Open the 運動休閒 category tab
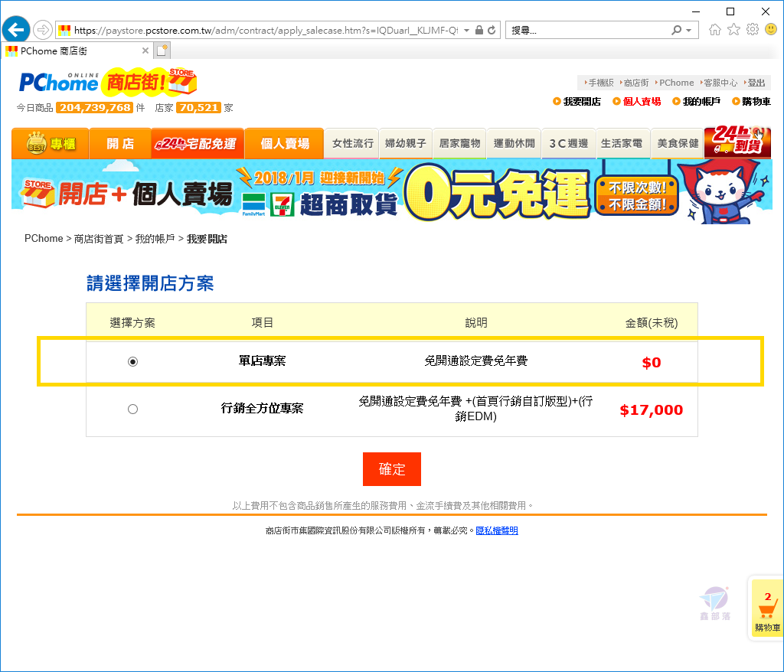 point(514,143)
